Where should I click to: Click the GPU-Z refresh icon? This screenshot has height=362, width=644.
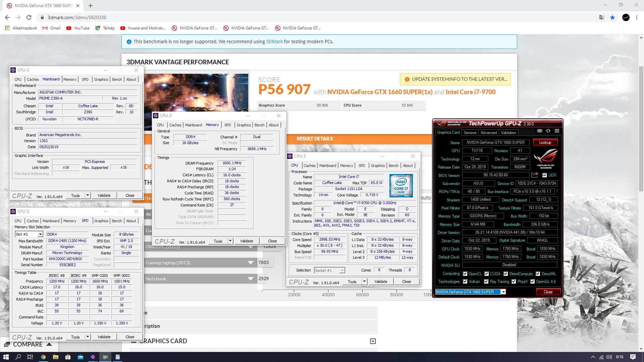[x=548, y=131]
